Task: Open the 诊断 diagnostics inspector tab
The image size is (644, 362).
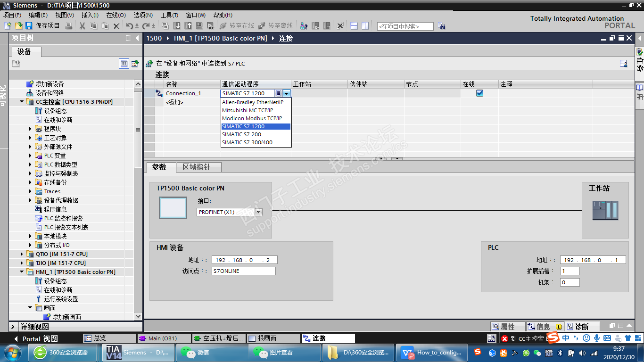Action: pyautogui.click(x=582, y=327)
